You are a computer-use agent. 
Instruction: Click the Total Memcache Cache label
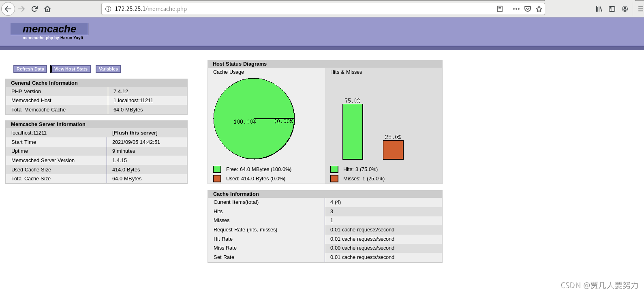(x=39, y=110)
